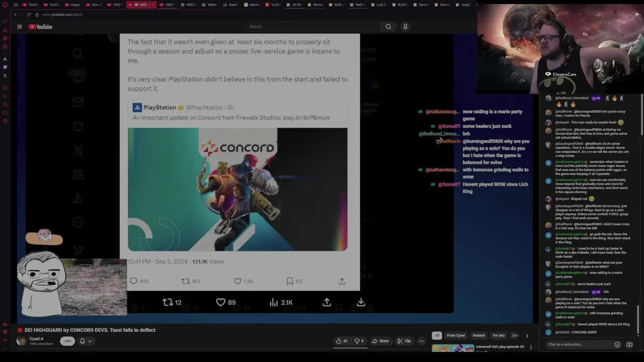Click the video title DEI HIGHGUARD by CONCORD DEVS
This screenshot has width=644, height=362.
coord(90,330)
